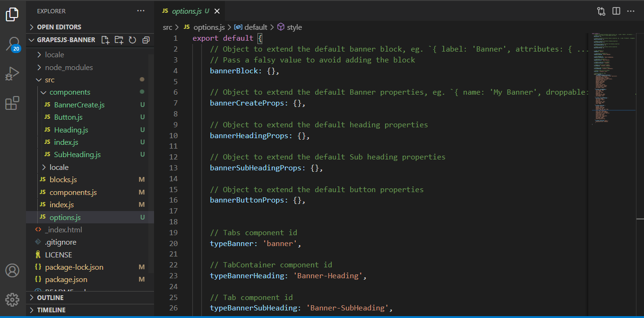Click the options.js breadcrumb
644x318 pixels.
205,27
